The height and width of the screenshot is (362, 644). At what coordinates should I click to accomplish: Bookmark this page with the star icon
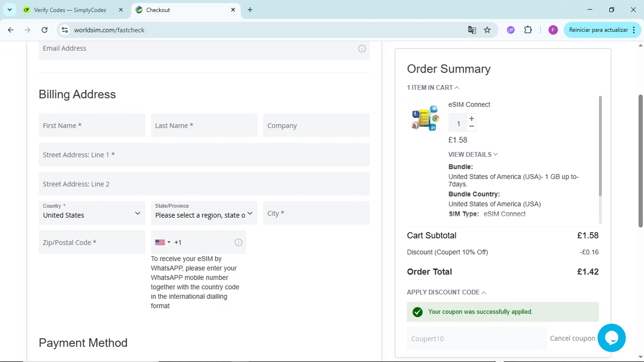(x=487, y=30)
